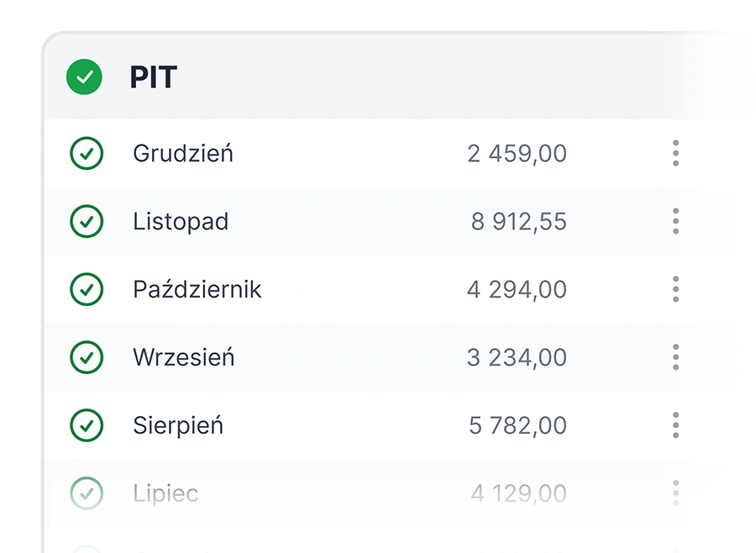Expand the Październik more options menu

click(675, 290)
